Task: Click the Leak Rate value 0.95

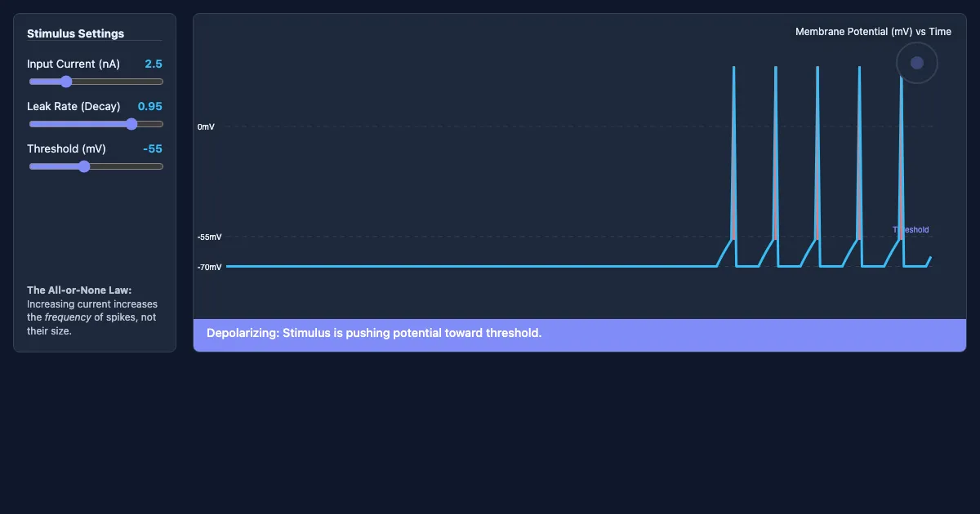Action: click(x=150, y=106)
